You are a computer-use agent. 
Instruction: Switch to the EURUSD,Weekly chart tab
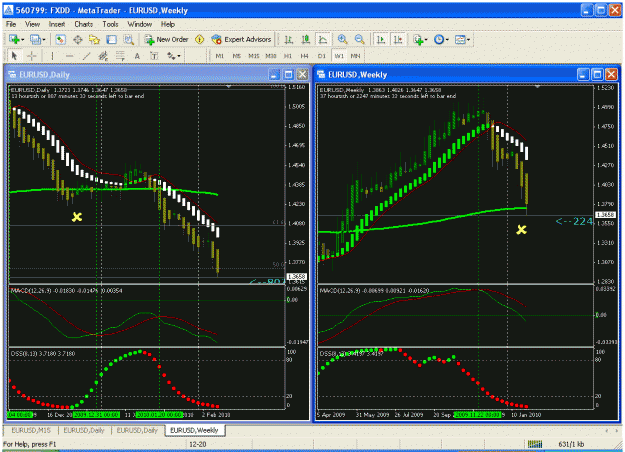pyautogui.click(x=194, y=430)
